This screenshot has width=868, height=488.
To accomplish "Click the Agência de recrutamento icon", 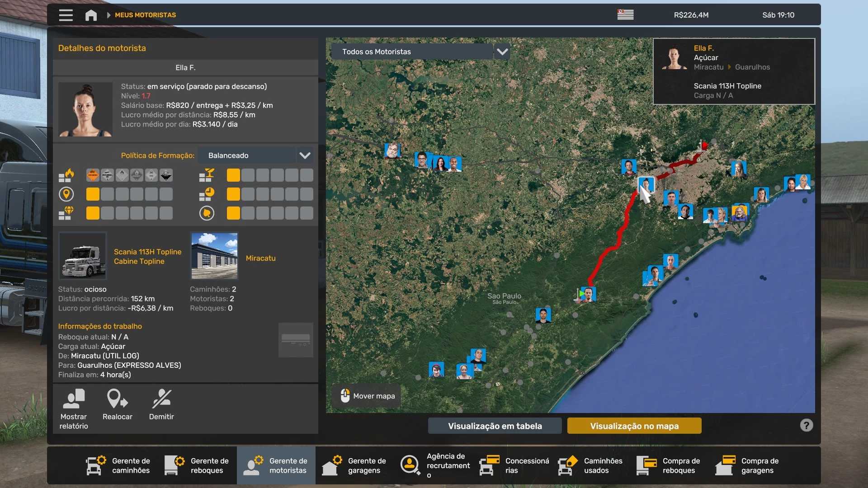I will tap(410, 465).
